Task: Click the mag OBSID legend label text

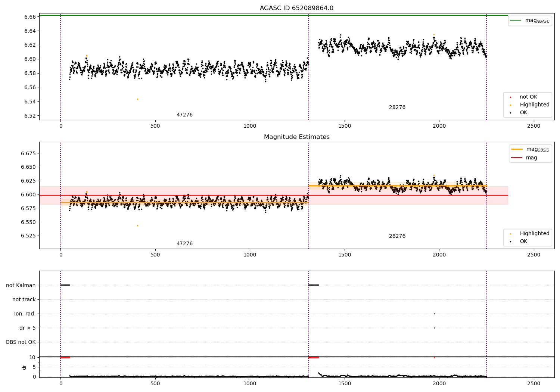Action: tap(538, 149)
